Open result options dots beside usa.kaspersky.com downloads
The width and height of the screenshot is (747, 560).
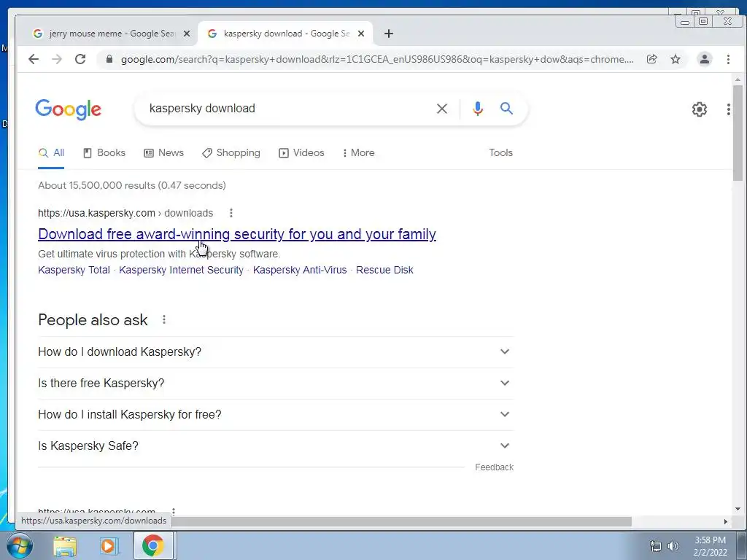[x=231, y=213]
